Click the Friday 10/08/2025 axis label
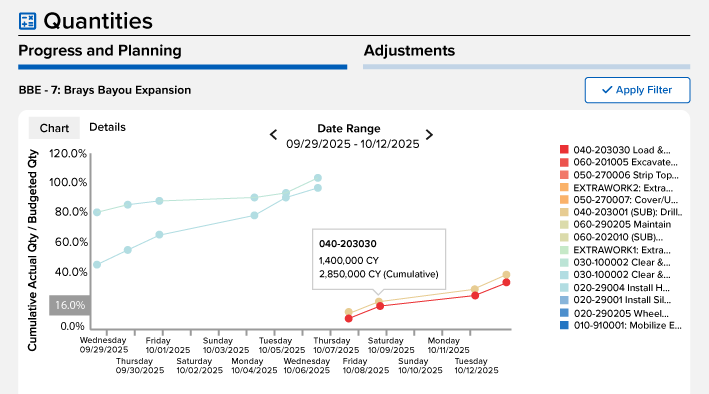709x394 pixels. point(365,366)
